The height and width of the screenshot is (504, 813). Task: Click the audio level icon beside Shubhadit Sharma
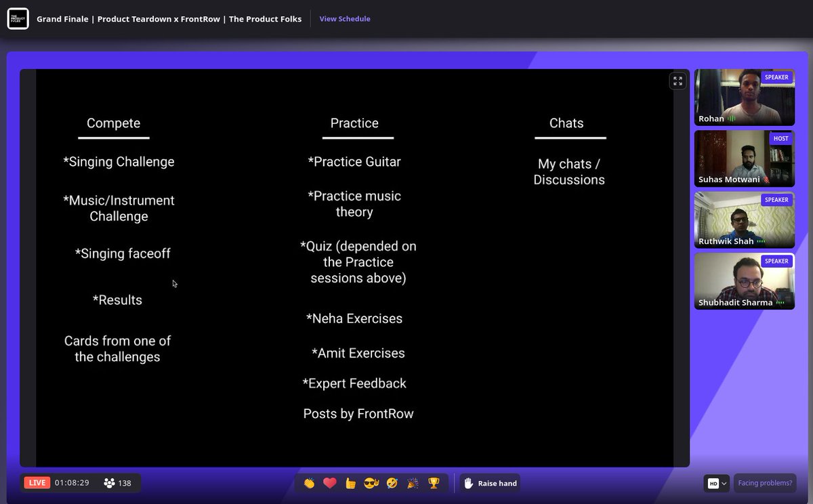(780, 303)
